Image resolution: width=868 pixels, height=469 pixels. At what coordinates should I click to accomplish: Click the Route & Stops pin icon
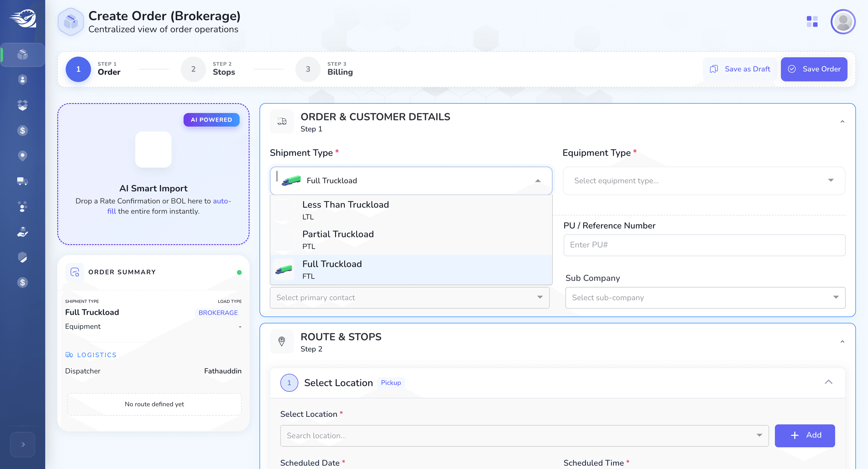(282, 341)
